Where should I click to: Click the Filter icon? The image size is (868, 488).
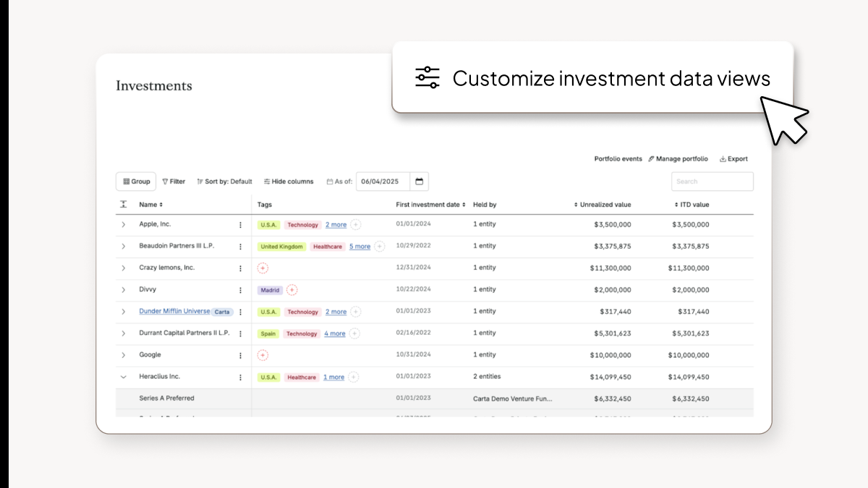tap(164, 181)
